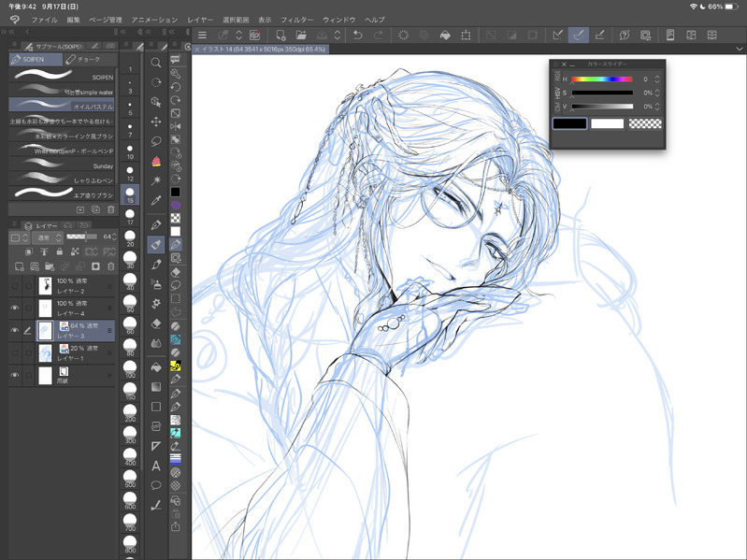This screenshot has height=560, width=747.
Task: Expand the canvas tab chevron at far right
Action: click(739, 49)
